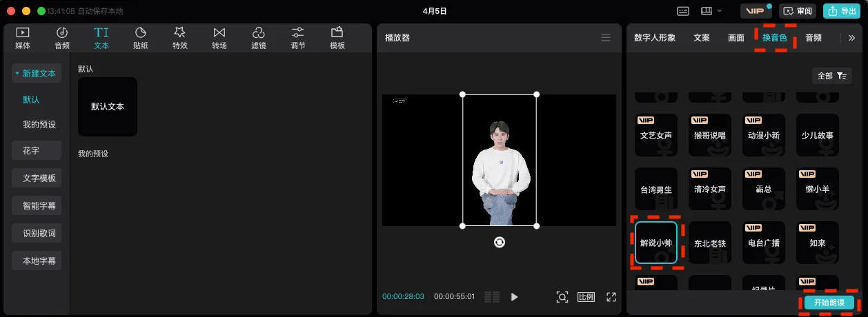
Task: Select the 文艺女声 voice
Action: [656, 135]
